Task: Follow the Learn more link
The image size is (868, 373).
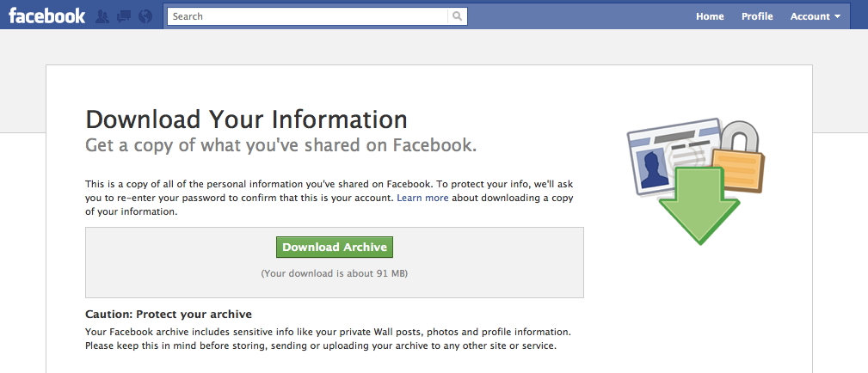Action: pos(422,198)
